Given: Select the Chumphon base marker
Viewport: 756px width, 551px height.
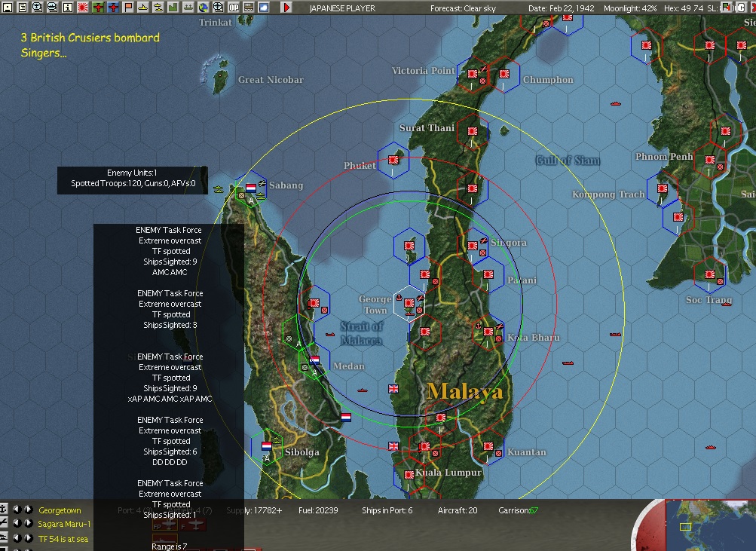Looking at the screenshot, I should click(504, 74).
